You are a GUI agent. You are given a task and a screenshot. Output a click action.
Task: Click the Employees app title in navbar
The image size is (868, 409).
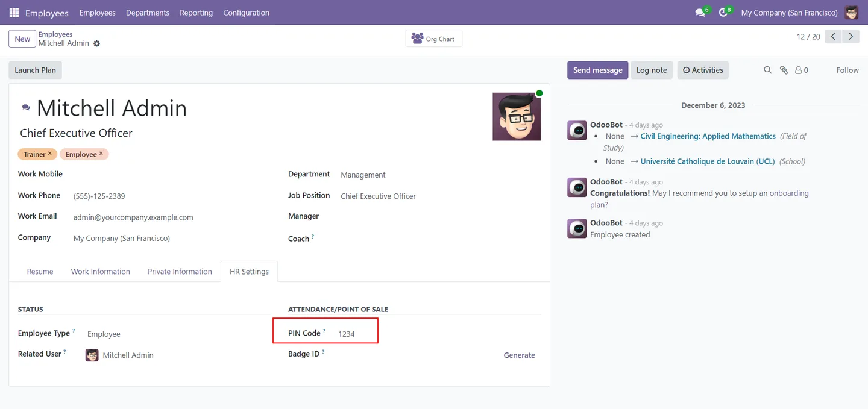46,13
